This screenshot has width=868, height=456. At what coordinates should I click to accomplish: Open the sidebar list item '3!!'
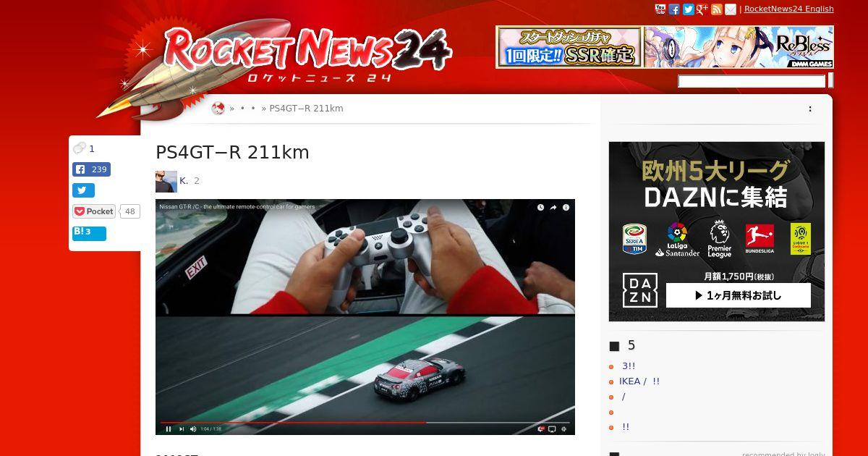(629, 366)
